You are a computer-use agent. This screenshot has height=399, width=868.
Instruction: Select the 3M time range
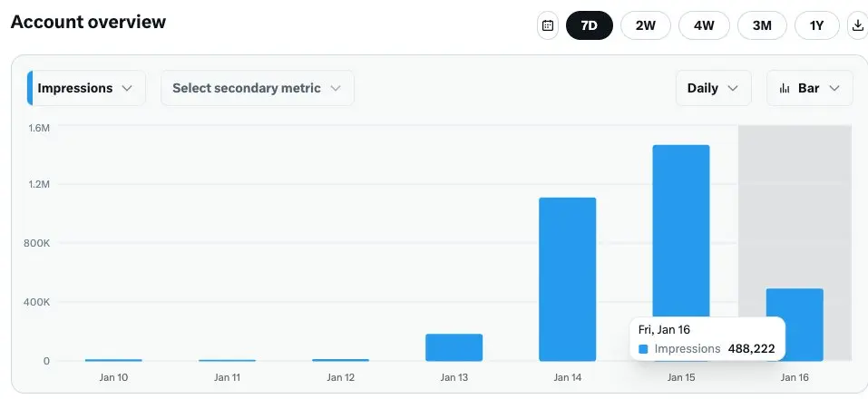(x=762, y=25)
